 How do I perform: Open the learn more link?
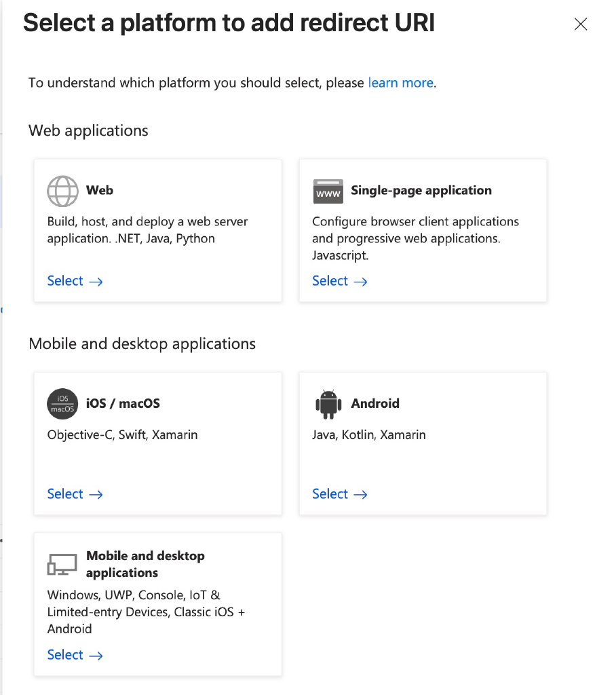[401, 83]
